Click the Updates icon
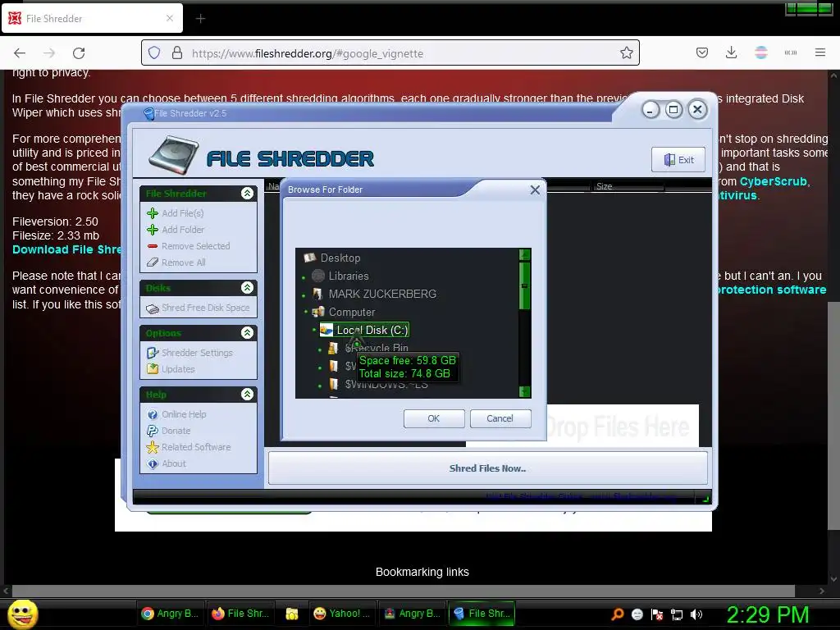Image resolution: width=840 pixels, height=630 pixels. click(x=152, y=369)
